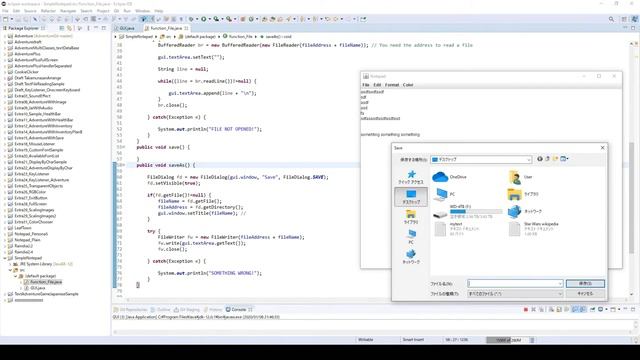Click the Debug bug icon in the Eclipse toolbar
The height and width of the screenshot is (360, 640).
coord(191,19)
